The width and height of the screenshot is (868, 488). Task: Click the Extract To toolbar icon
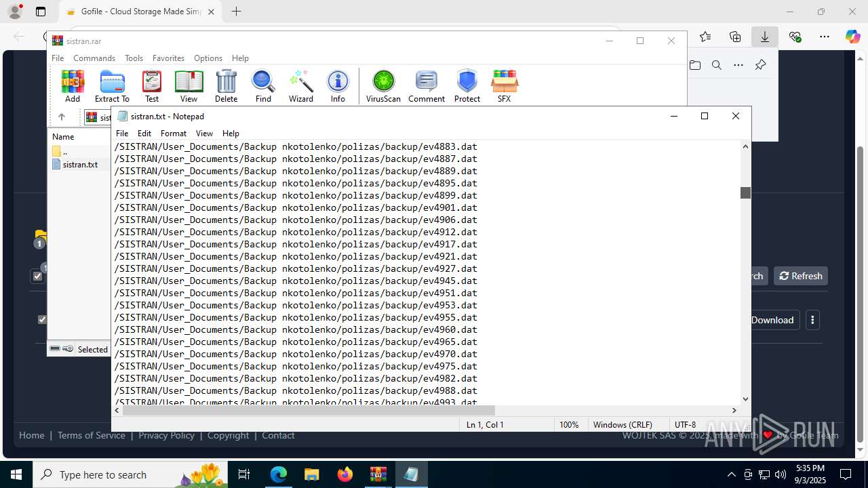112,86
